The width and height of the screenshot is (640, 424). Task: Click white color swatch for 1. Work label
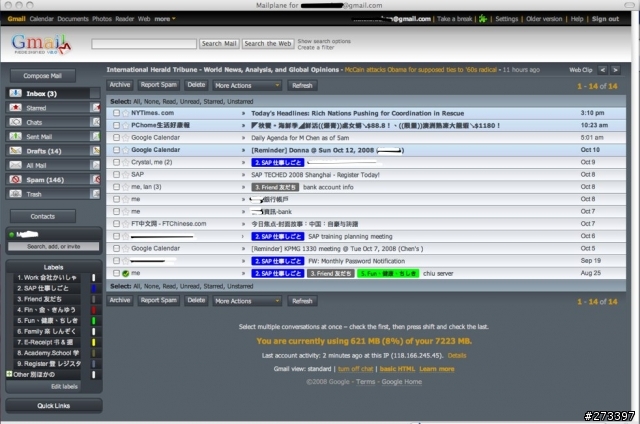pyautogui.click(x=93, y=277)
